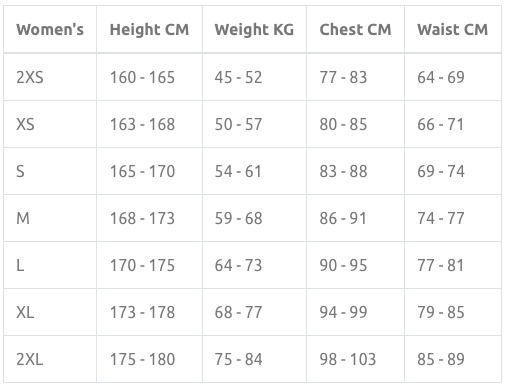Click the 170 - 175 height cell

(x=149, y=265)
